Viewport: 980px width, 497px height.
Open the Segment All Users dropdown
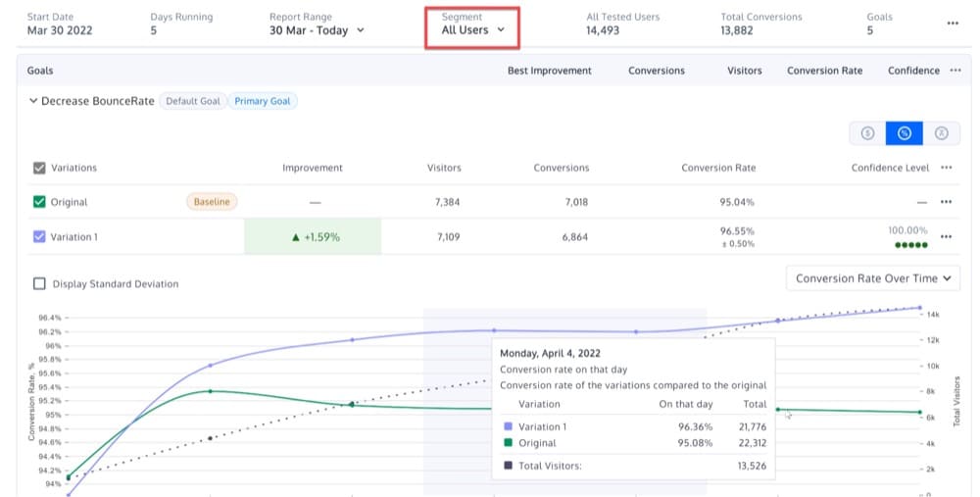[x=472, y=30]
